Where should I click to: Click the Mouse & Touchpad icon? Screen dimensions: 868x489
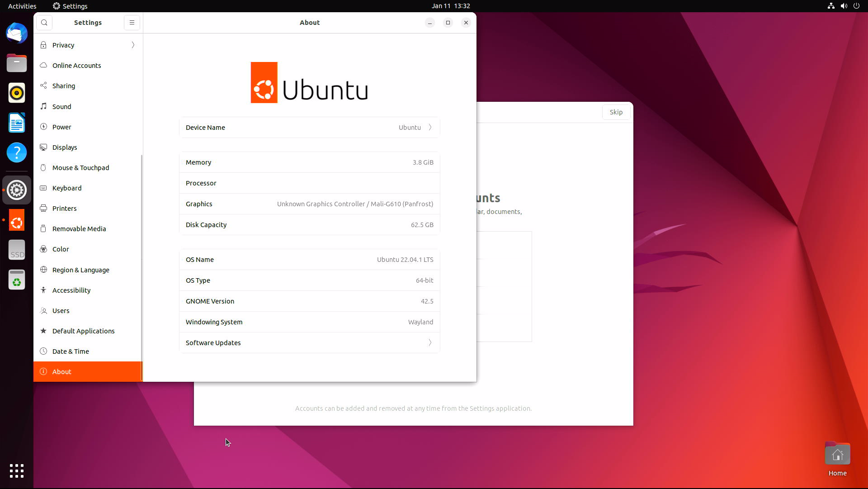pyautogui.click(x=43, y=167)
